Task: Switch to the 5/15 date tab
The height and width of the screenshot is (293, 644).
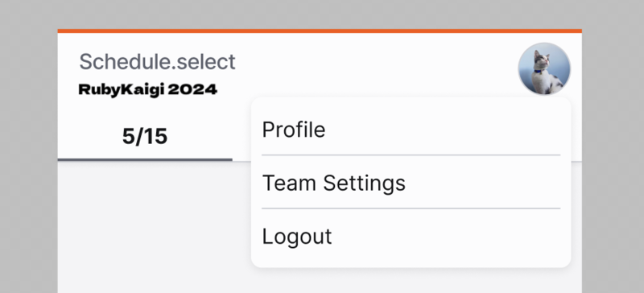Action: click(x=145, y=136)
